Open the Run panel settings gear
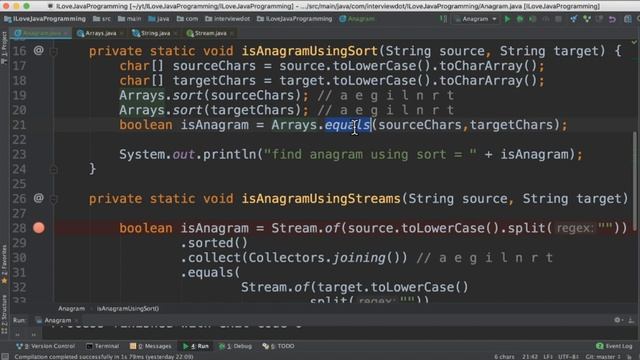640x360 pixels. 618,320
